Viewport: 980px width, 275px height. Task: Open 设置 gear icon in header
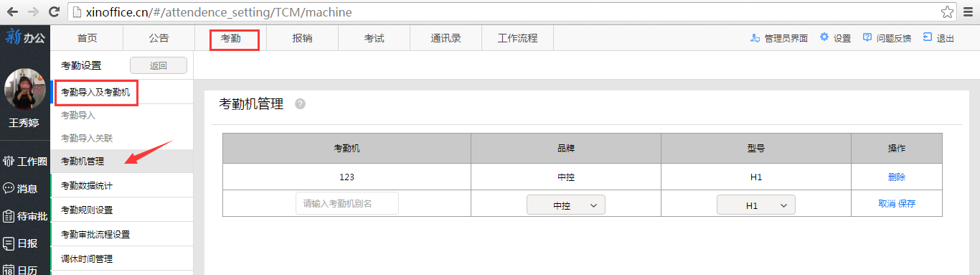point(824,37)
